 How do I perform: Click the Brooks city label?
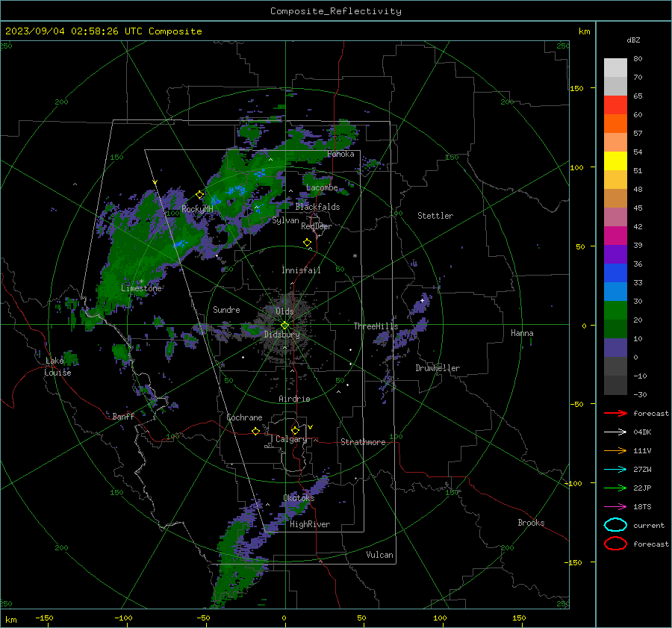click(x=531, y=523)
